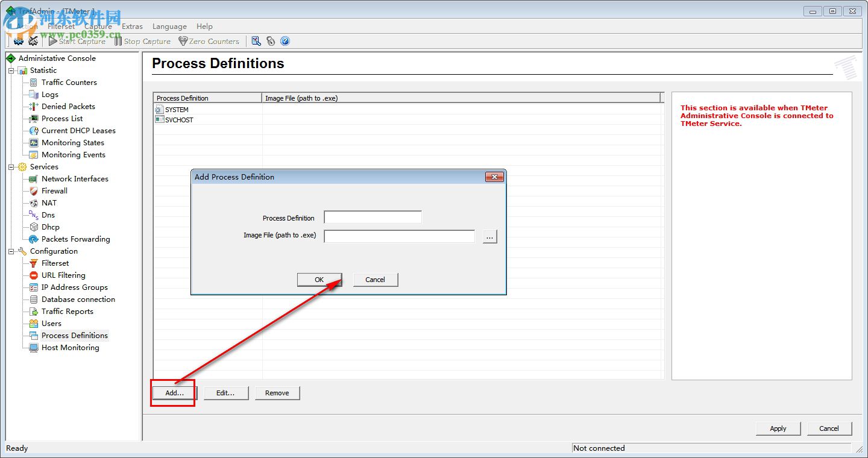
Task: Open help via the blue question mark icon
Action: [x=285, y=41]
